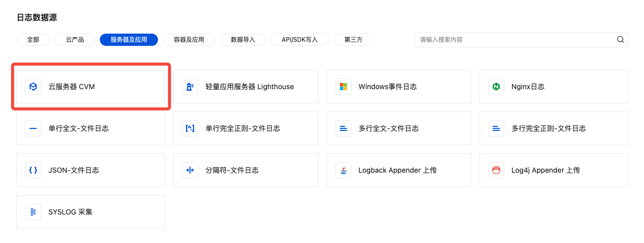
Task: Pick the Nginx日志 label
Action: 528,87
